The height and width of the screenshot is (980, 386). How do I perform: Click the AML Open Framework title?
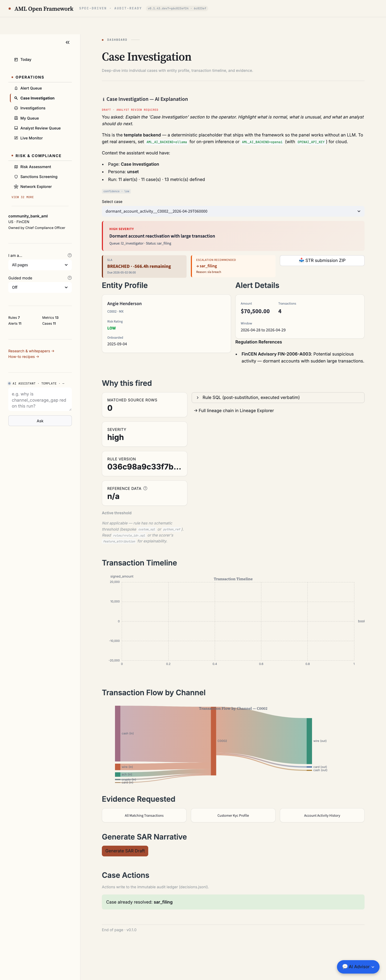(x=44, y=9)
